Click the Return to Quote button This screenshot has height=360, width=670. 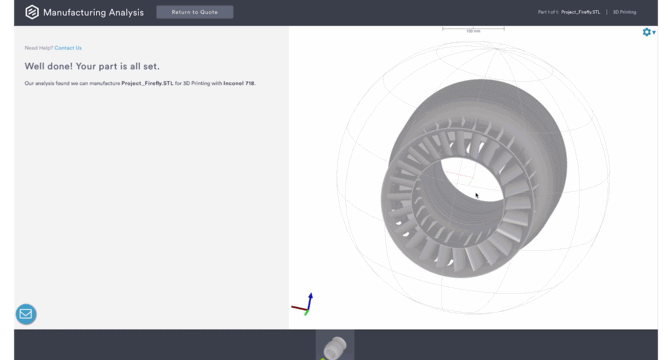point(194,12)
